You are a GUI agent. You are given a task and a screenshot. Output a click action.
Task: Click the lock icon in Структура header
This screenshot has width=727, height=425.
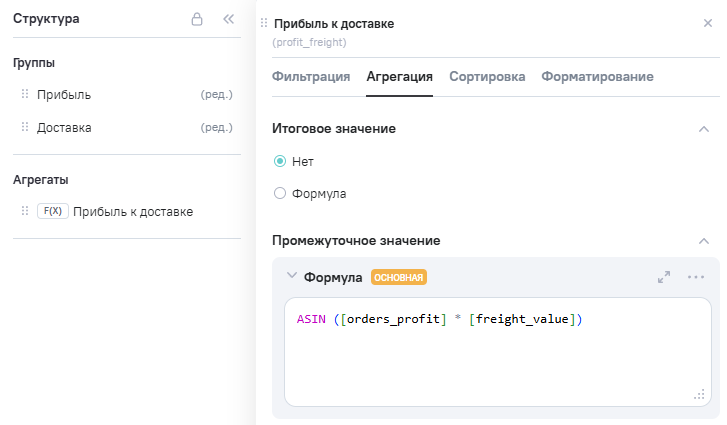197,19
